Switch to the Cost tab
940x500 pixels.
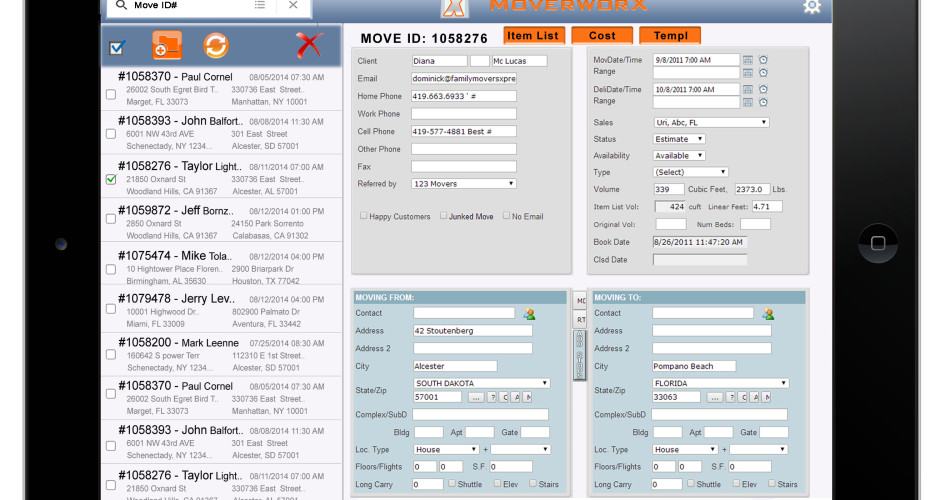coord(602,36)
